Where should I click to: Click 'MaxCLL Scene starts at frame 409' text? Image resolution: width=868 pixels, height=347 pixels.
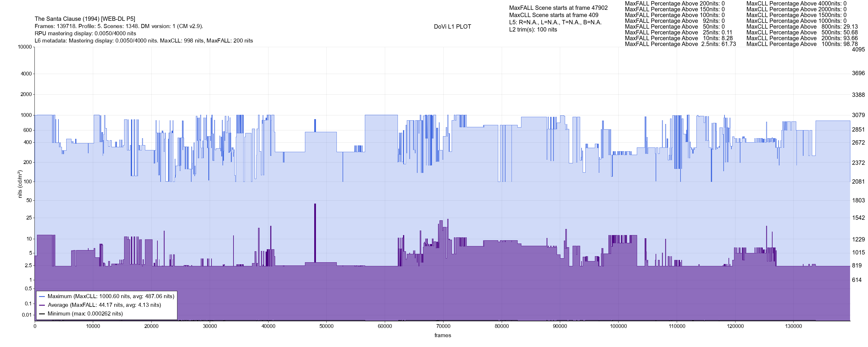tap(553, 15)
